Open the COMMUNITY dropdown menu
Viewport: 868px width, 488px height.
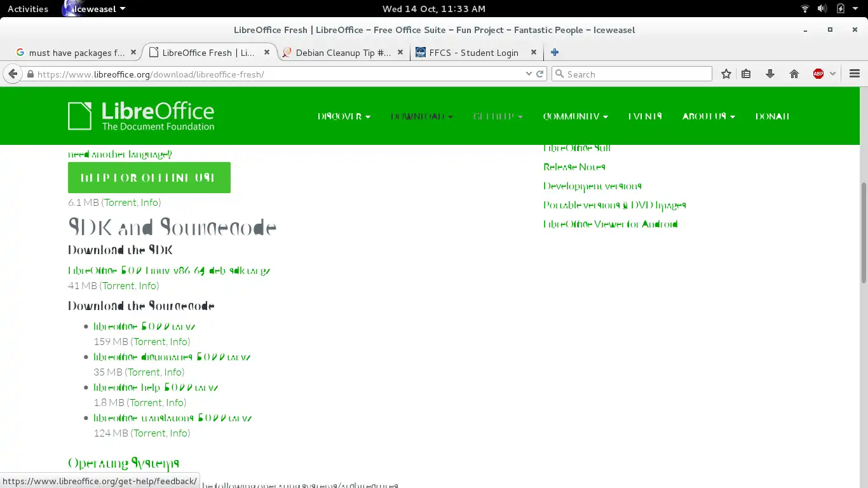point(575,116)
